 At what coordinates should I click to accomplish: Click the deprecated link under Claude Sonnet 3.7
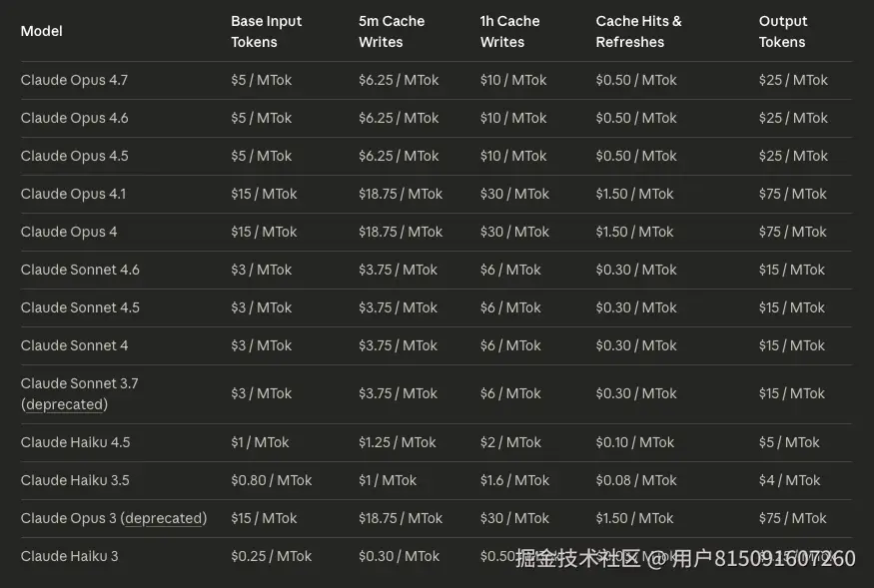pyautogui.click(x=66, y=404)
